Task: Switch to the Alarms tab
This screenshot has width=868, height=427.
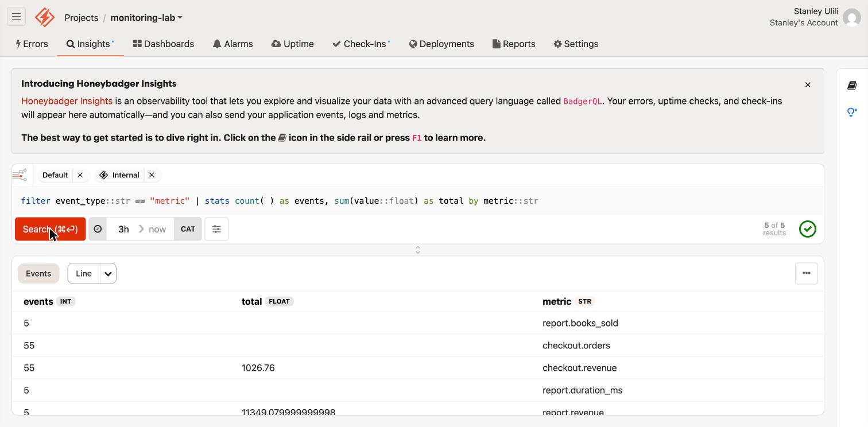Action: click(232, 44)
